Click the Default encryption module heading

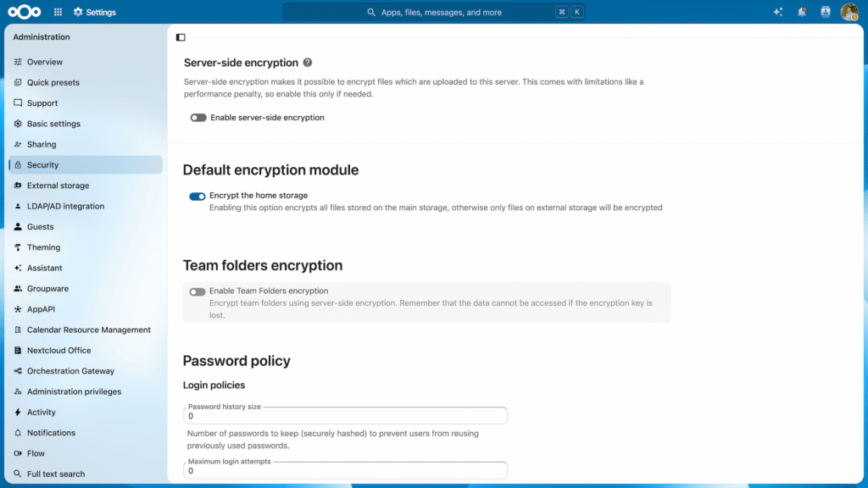(270, 169)
